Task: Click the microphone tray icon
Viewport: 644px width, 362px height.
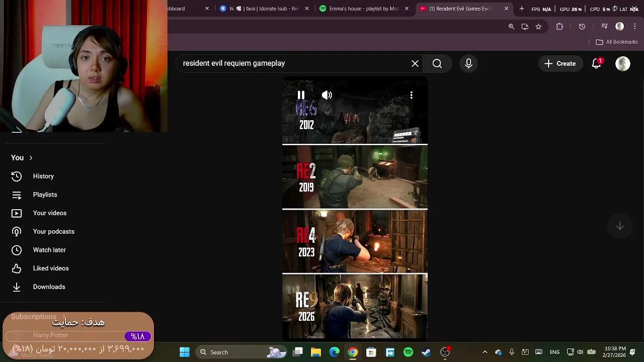Action: 512,352
